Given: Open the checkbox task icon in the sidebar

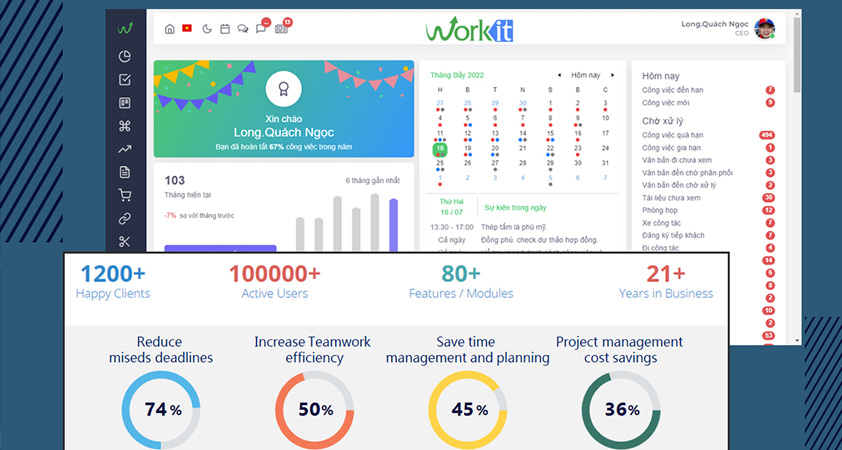Looking at the screenshot, I should tap(125, 80).
